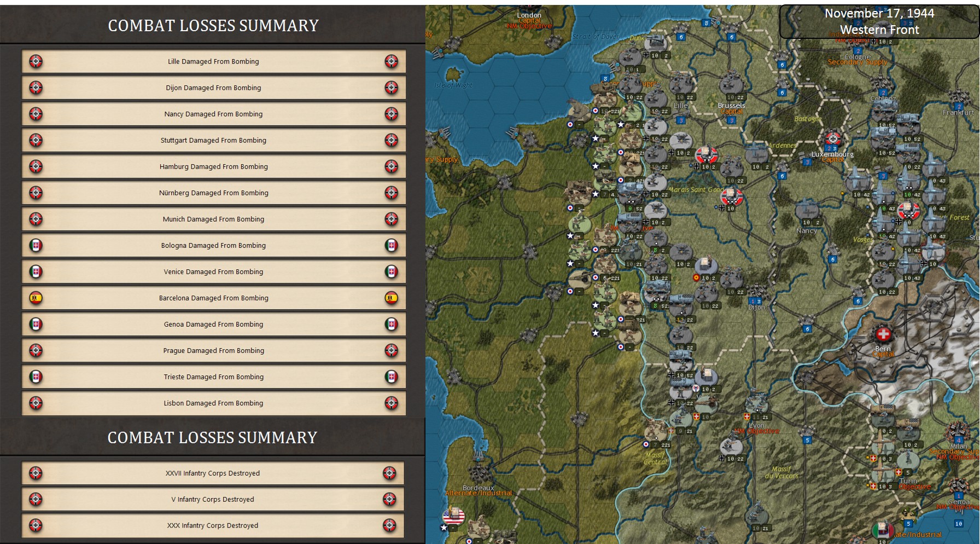Select the 'XXVII Infantry Corps Destroyed' entry
The width and height of the screenshot is (980, 544).
pyautogui.click(x=213, y=473)
